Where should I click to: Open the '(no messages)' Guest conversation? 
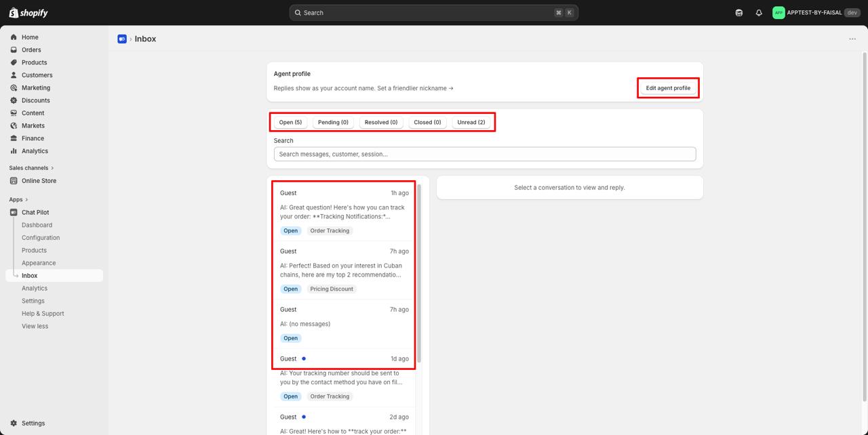click(x=344, y=324)
